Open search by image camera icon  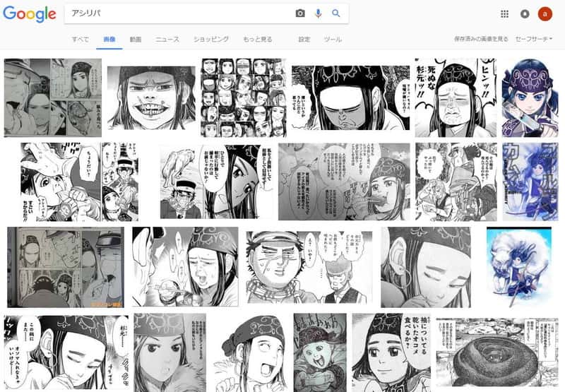(x=300, y=13)
